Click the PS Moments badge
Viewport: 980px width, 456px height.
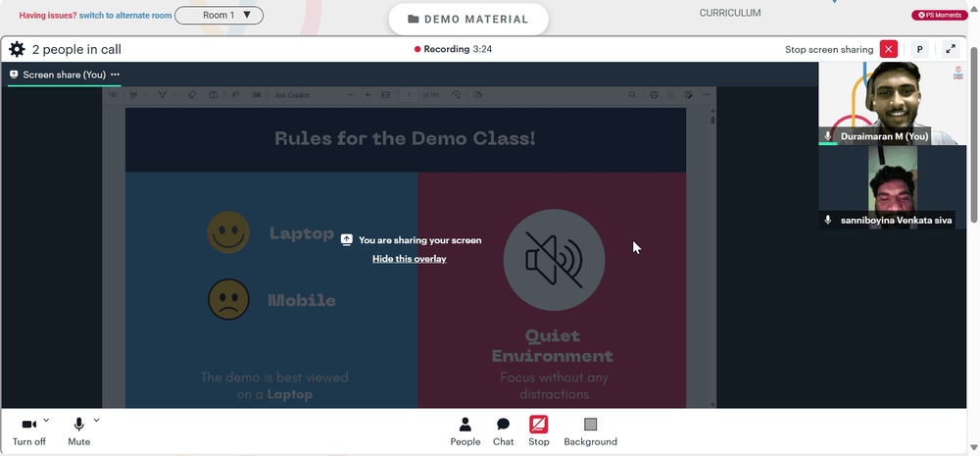[940, 15]
